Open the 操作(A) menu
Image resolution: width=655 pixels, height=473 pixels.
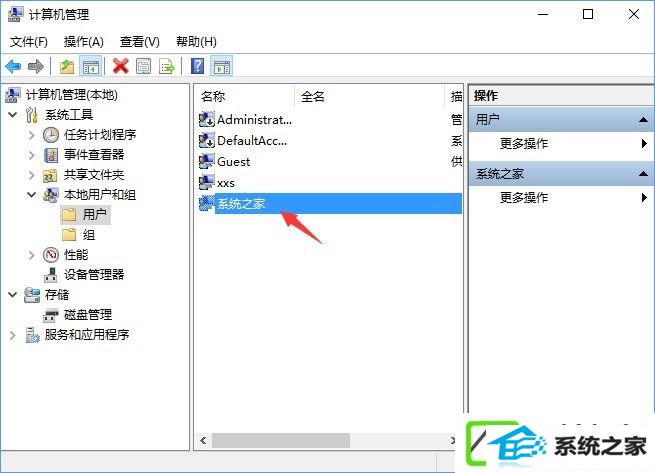click(x=84, y=42)
